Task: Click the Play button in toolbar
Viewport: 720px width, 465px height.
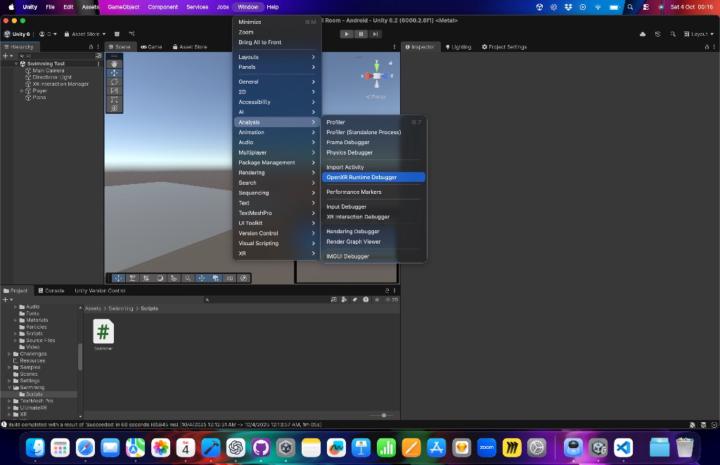Action: (x=346, y=33)
